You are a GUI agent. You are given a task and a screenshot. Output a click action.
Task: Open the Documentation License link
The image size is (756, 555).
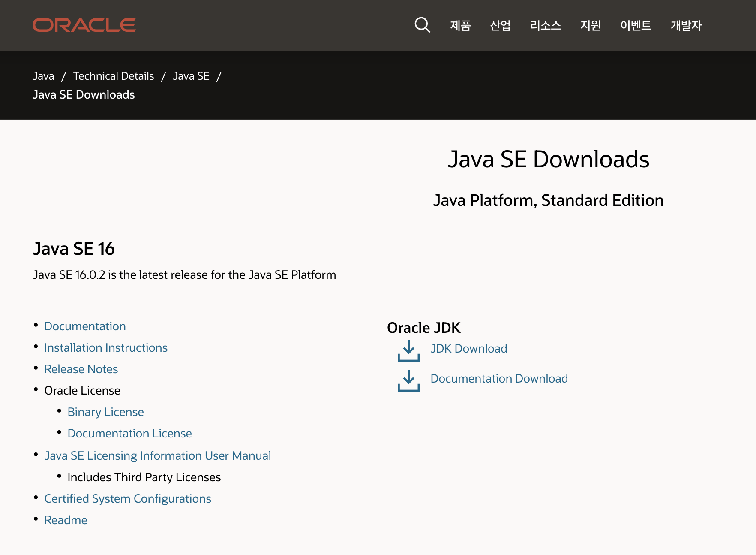(x=129, y=433)
